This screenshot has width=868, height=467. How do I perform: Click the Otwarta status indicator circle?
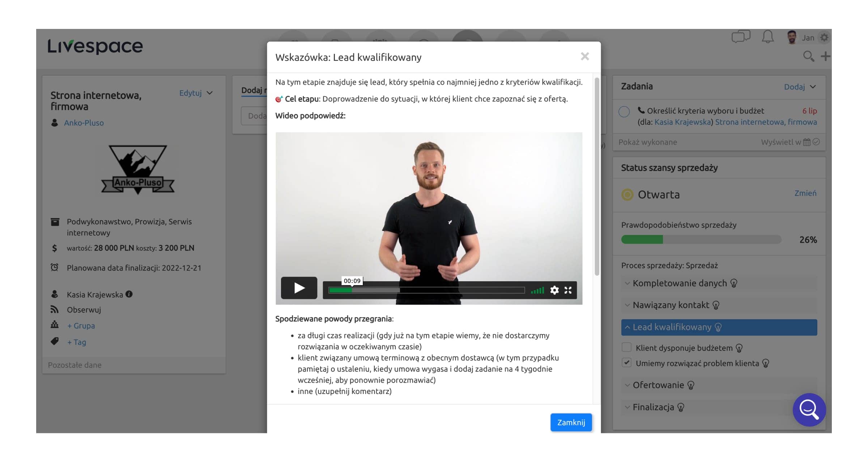pos(627,194)
